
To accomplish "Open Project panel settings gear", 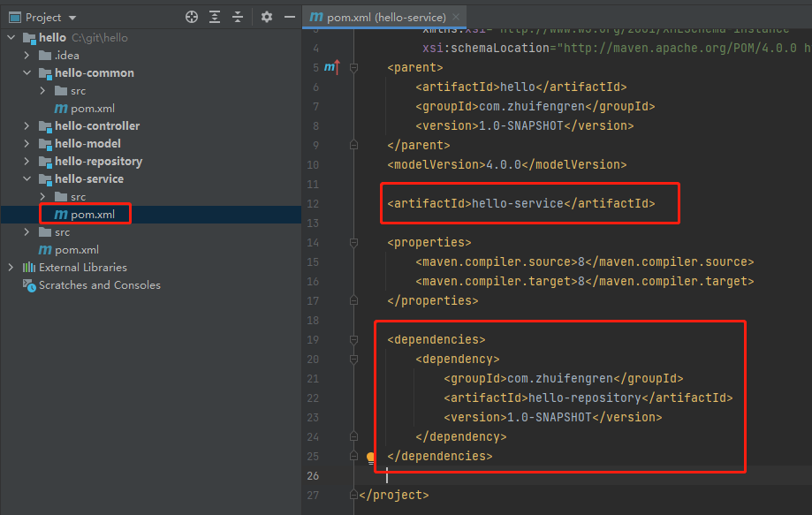I will tap(266, 17).
